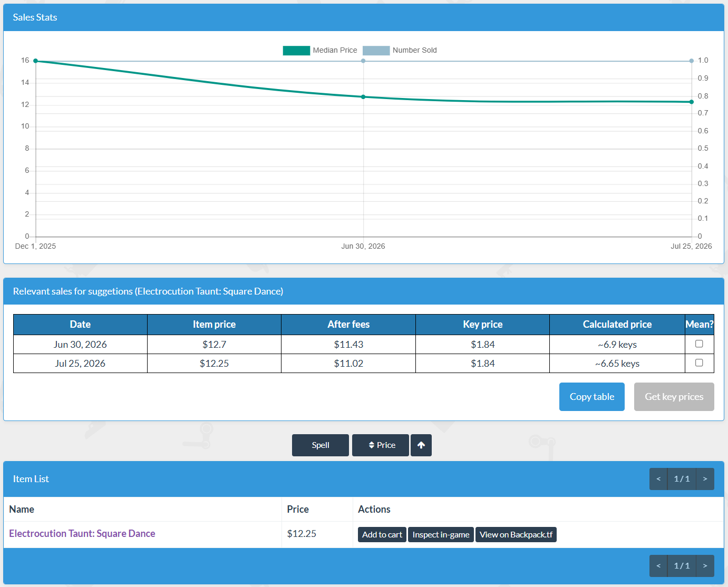
Task: Click the Calculated price column header
Action: click(617, 325)
